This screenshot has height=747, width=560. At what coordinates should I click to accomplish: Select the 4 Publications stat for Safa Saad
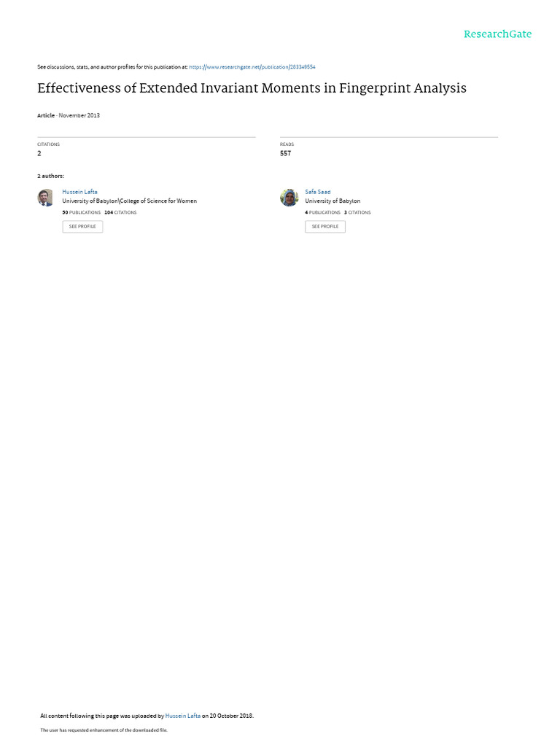tap(322, 212)
